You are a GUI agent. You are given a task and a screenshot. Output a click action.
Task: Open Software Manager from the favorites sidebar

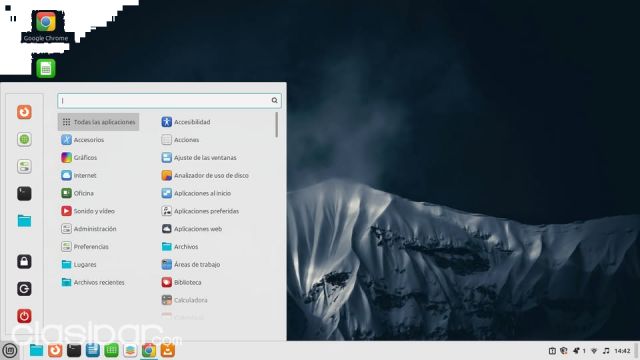(x=24, y=139)
